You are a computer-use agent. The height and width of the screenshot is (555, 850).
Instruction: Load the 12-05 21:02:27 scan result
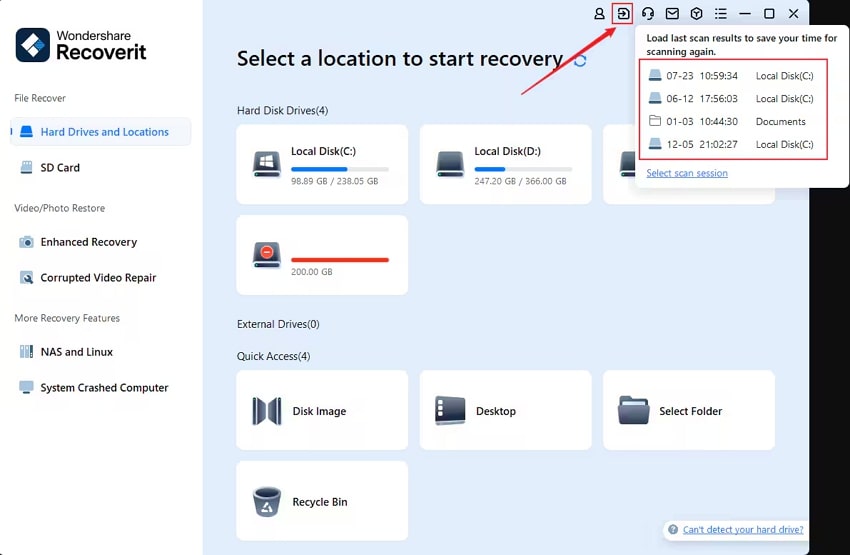pyautogui.click(x=733, y=144)
